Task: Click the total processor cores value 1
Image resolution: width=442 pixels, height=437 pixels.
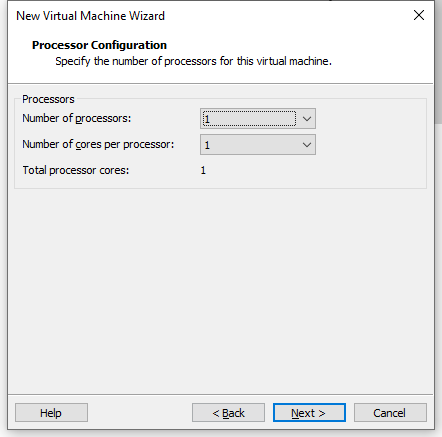Action: (x=203, y=170)
